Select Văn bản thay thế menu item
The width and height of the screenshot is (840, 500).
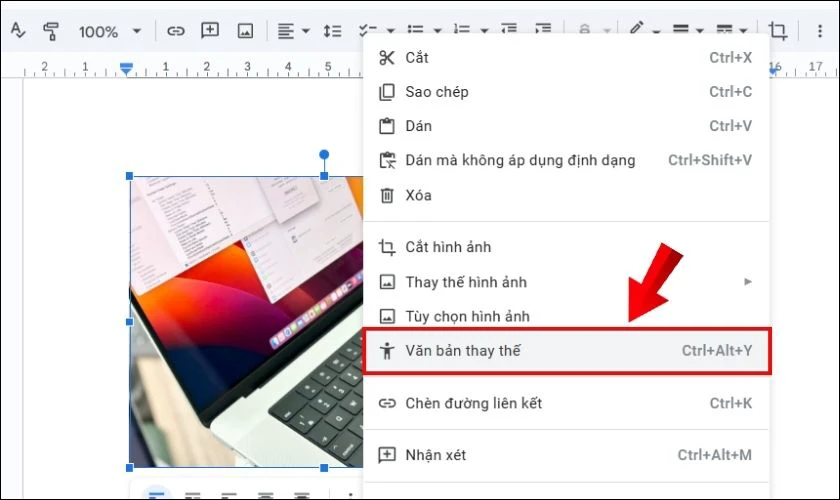pyautogui.click(x=567, y=350)
